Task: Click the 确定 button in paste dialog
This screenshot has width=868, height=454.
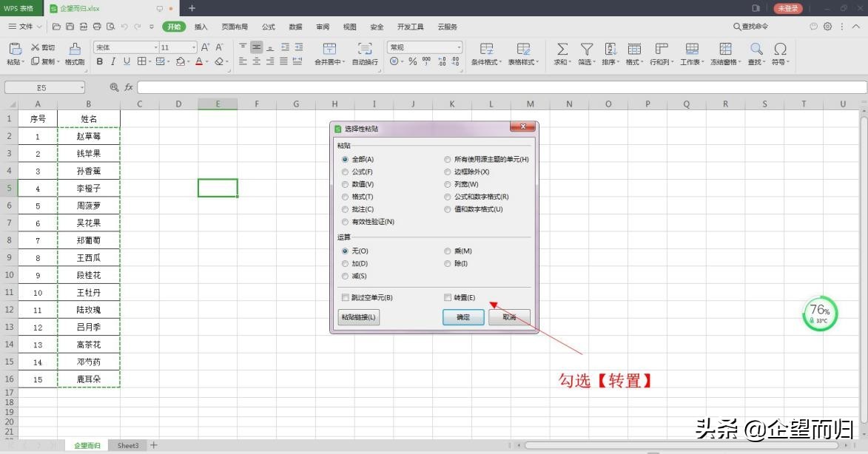Action: point(463,317)
